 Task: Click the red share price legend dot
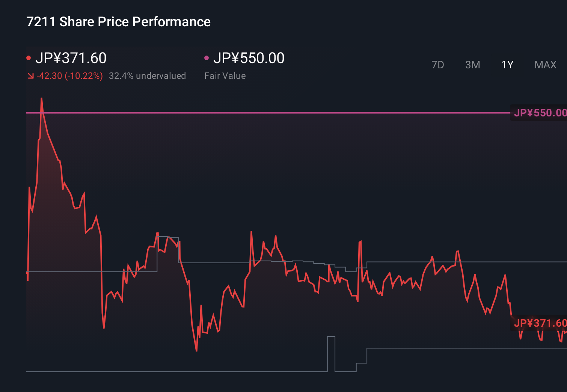(x=29, y=57)
